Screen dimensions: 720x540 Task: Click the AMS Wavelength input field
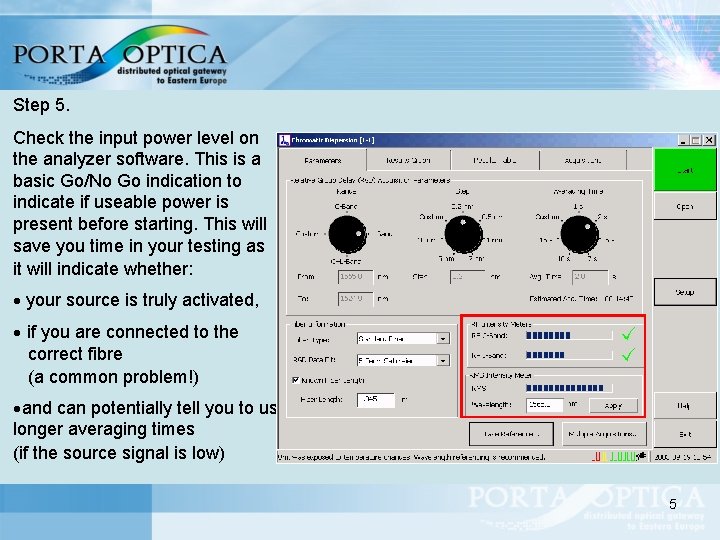(545, 405)
